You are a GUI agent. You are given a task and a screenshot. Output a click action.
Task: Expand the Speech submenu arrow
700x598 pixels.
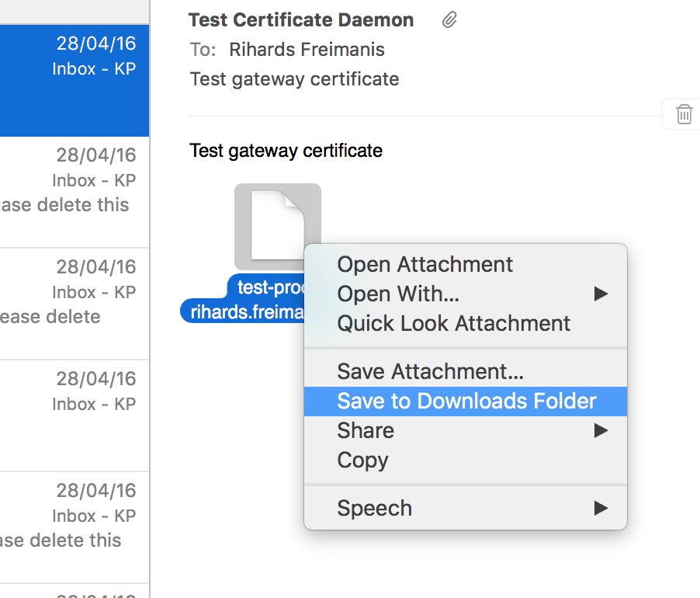600,509
